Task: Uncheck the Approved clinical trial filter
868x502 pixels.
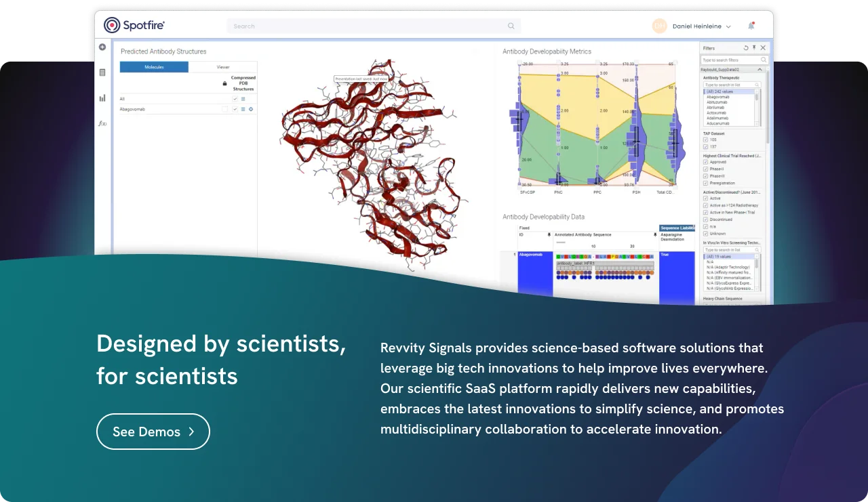Action: point(706,162)
